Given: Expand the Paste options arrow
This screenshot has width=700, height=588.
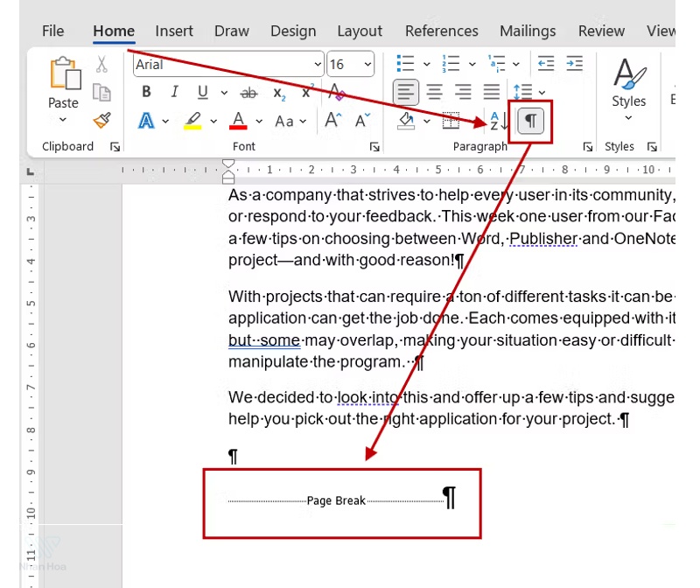Looking at the screenshot, I should point(63,119).
